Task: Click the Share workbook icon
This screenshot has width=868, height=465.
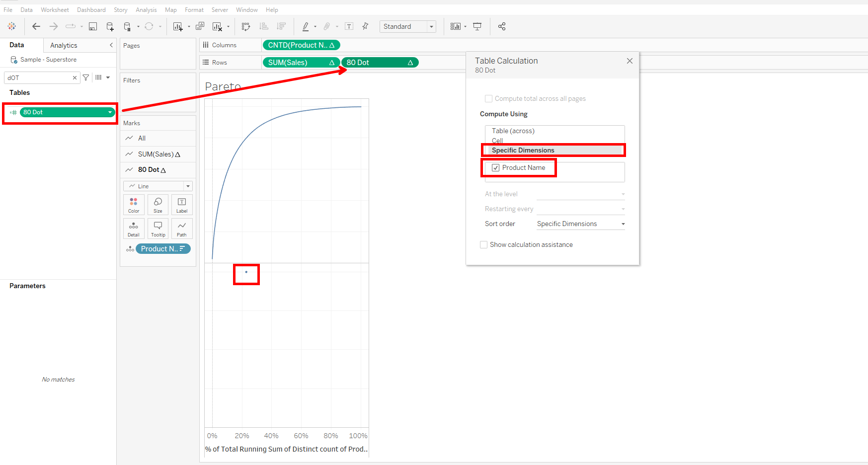Action: (x=502, y=26)
